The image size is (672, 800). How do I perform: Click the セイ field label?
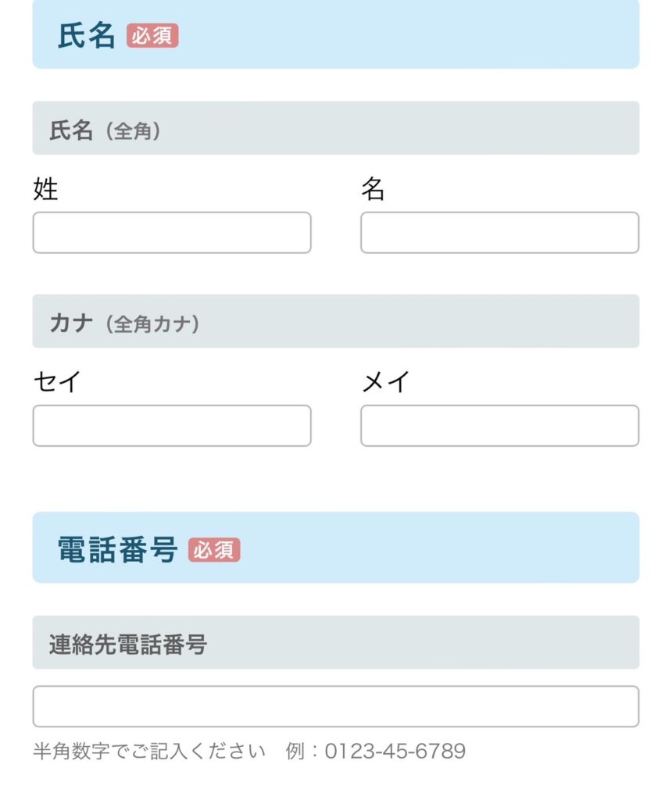[x=57, y=382]
